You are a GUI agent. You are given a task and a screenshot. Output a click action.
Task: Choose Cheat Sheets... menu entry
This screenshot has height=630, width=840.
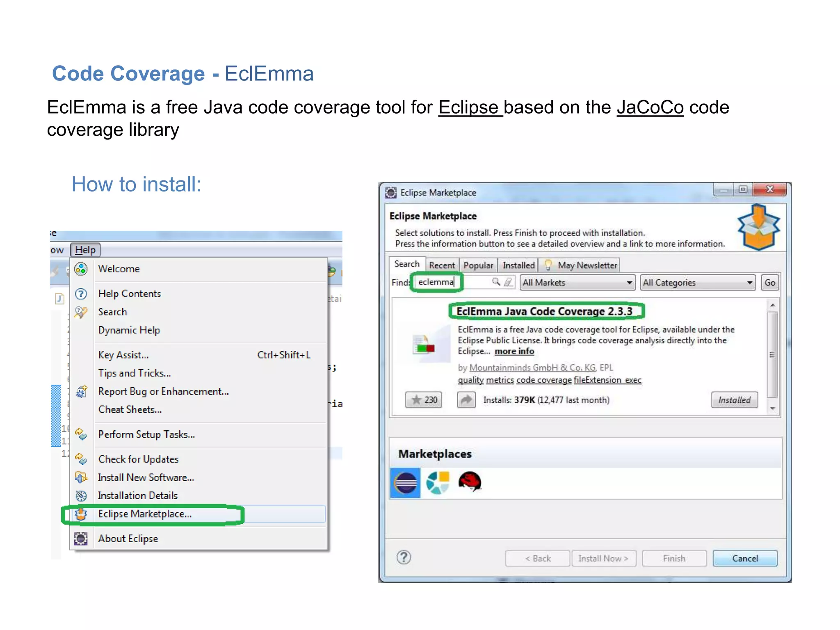[199, 410]
